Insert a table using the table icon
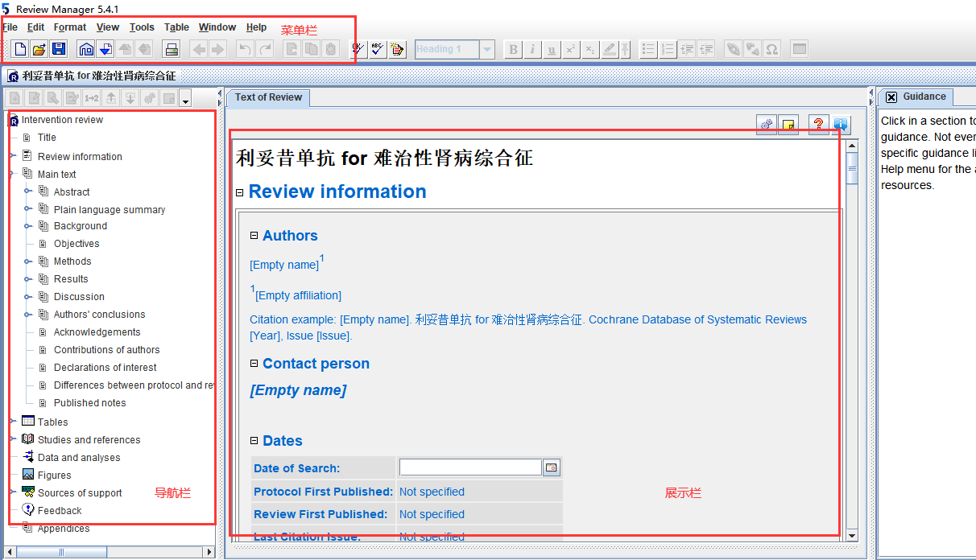This screenshot has width=976, height=560. click(799, 49)
